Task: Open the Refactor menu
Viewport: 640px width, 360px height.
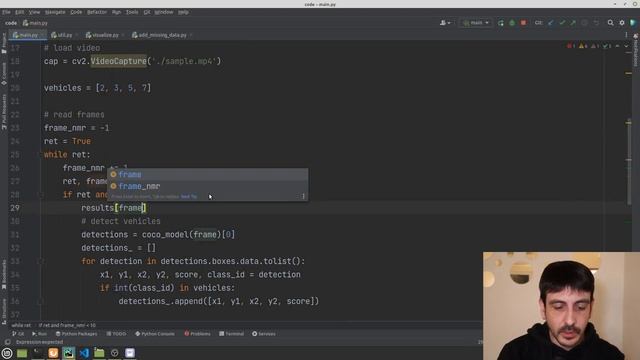Action: [x=97, y=12]
